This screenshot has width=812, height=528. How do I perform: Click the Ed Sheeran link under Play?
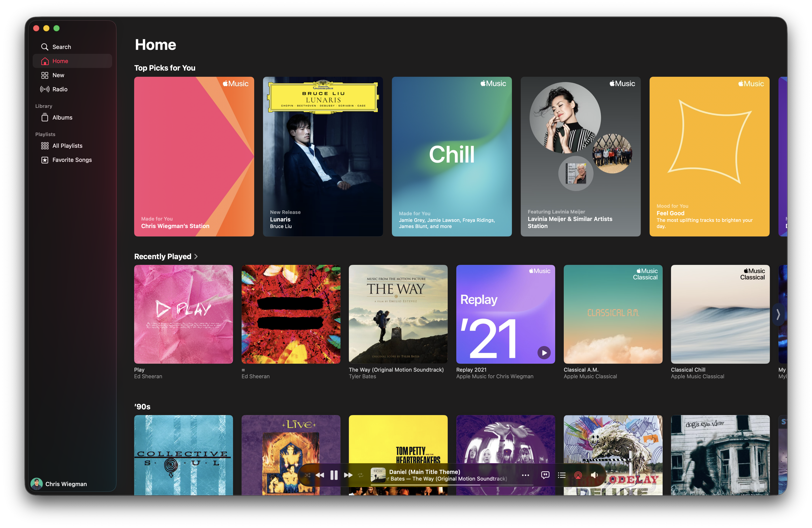point(148,376)
